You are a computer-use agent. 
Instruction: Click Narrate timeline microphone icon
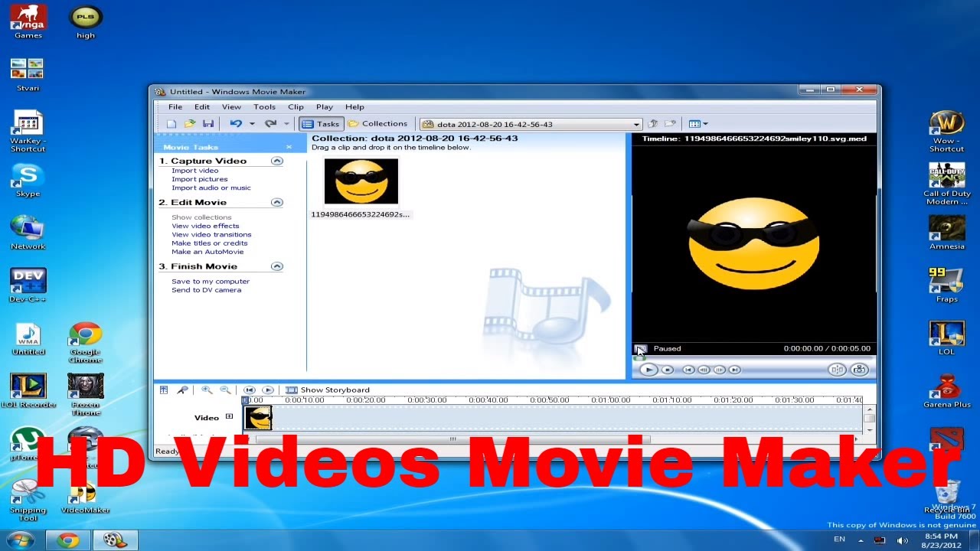pos(182,390)
